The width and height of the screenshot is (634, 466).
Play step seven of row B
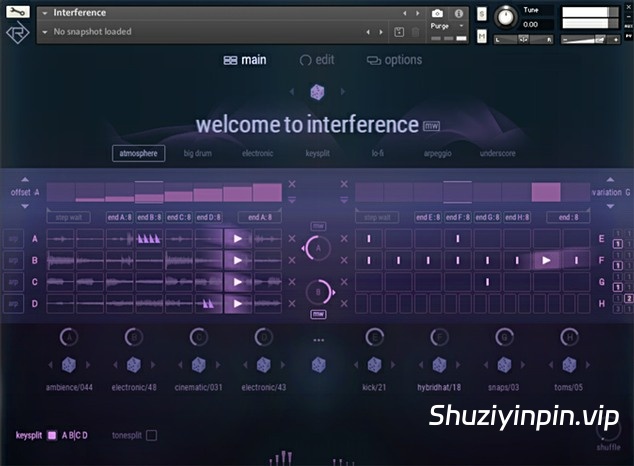click(x=238, y=260)
